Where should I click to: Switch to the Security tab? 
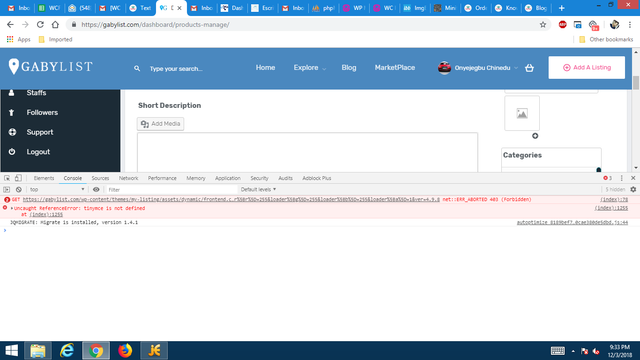click(259, 178)
